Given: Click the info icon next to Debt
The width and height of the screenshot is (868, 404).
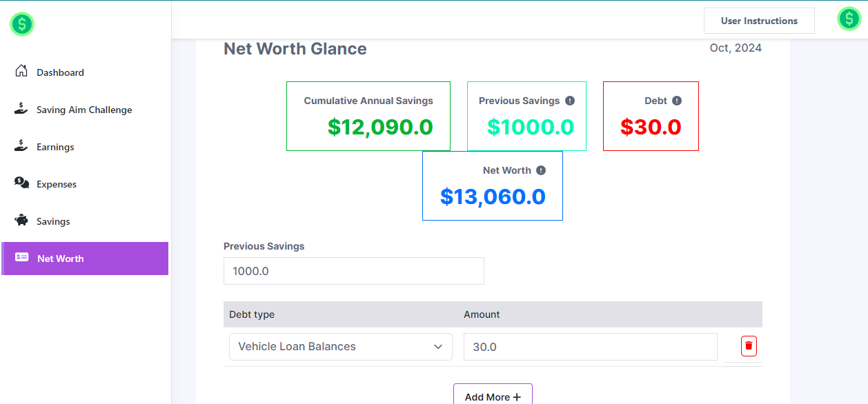Looking at the screenshot, I should [x=677, y=101].
